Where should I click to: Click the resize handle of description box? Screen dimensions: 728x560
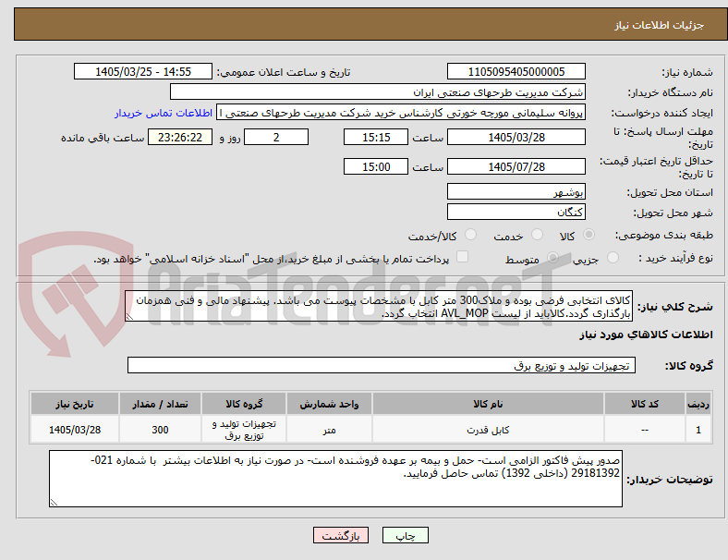coord(129,317)
